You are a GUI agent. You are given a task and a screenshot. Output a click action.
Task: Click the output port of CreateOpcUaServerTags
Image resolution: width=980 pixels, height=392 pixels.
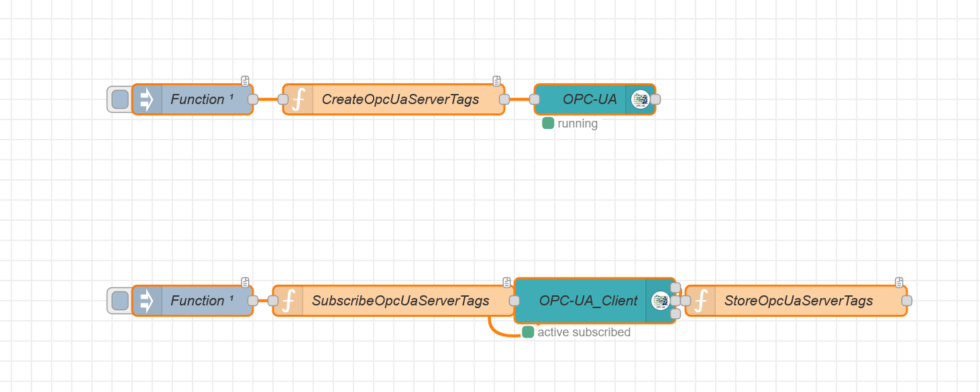[504, 99]
